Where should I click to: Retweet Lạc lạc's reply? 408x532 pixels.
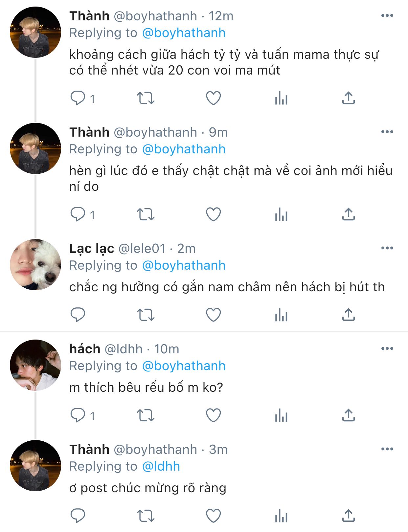146,315
